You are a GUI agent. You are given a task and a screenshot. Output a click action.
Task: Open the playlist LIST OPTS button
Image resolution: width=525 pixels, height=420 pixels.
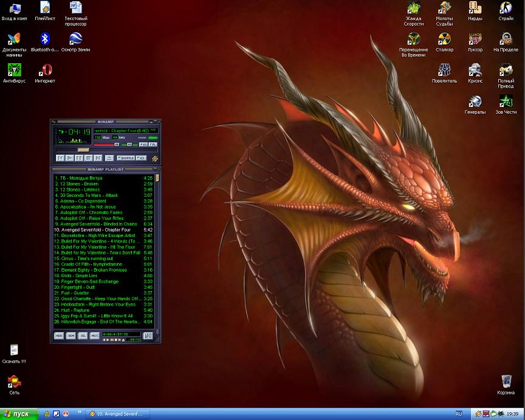(148, 336)
